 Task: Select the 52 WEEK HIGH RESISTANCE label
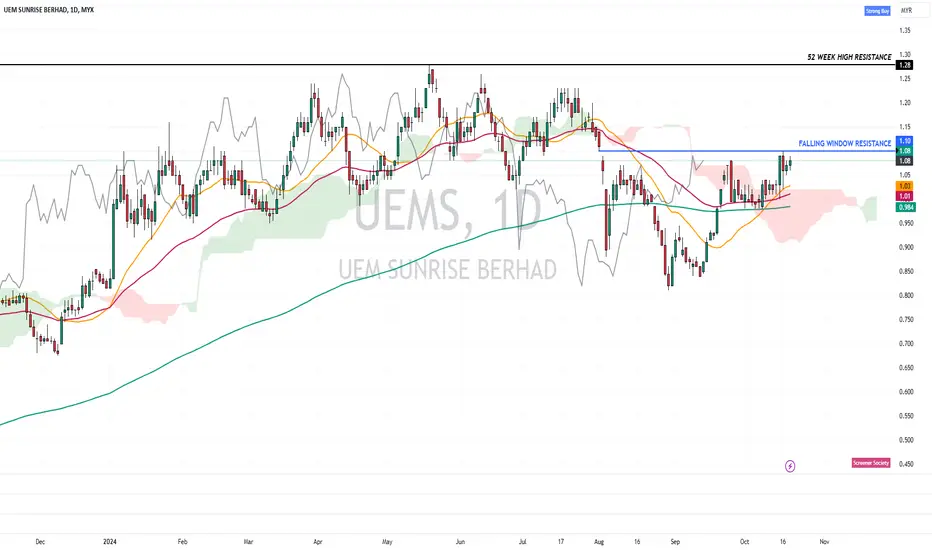point(849,57)
